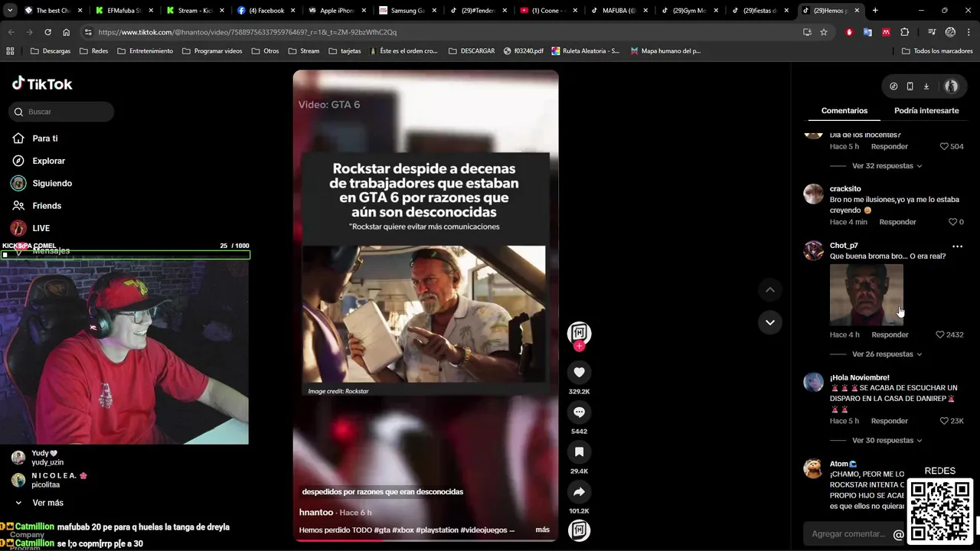Open the Siguiendo feed
980x551 pixels.
tap(52, 183)
